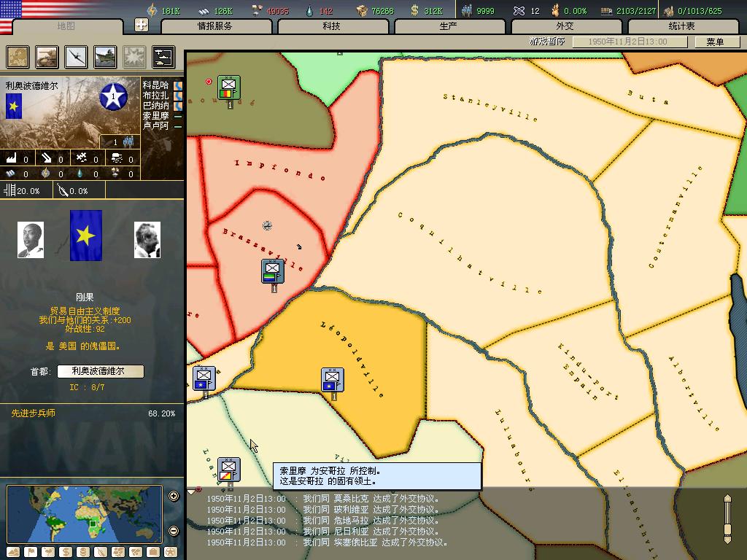The width and height of the screenshot is (747, 560).
Task: Open the 外交 diplomacy tab
Action: [565, 26]
